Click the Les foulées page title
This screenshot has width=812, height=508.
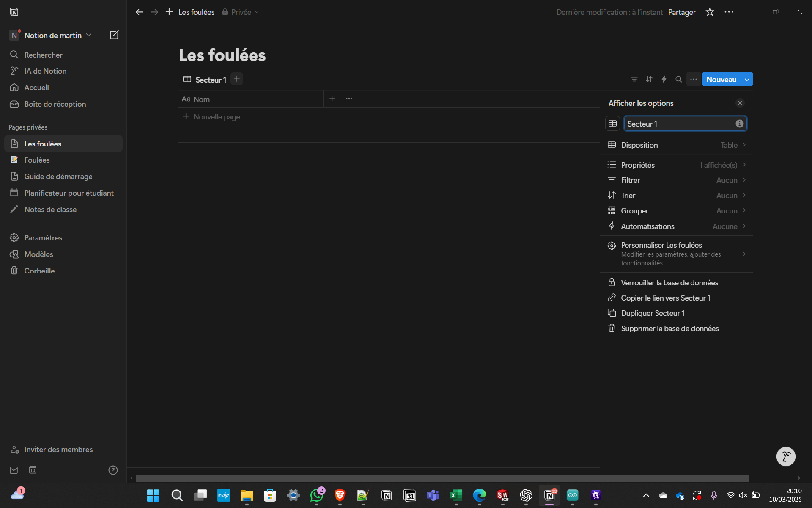pyautogui.click(x=222, y=55)
